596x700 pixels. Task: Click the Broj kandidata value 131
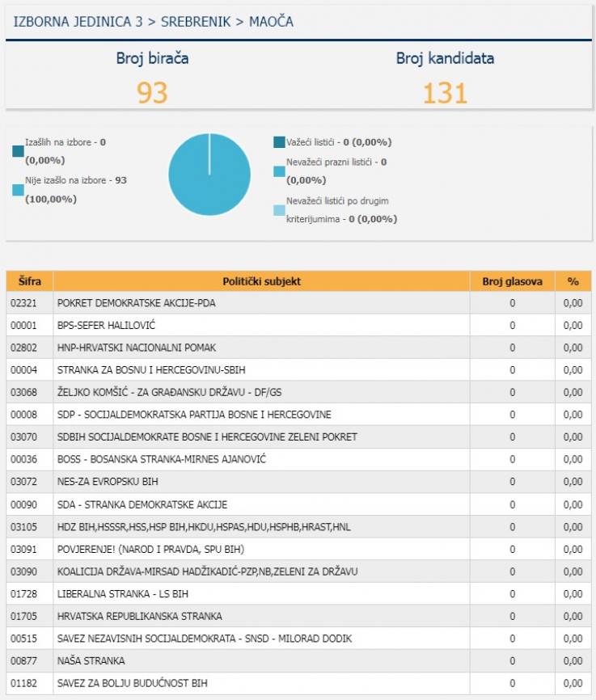pos(445,93)
